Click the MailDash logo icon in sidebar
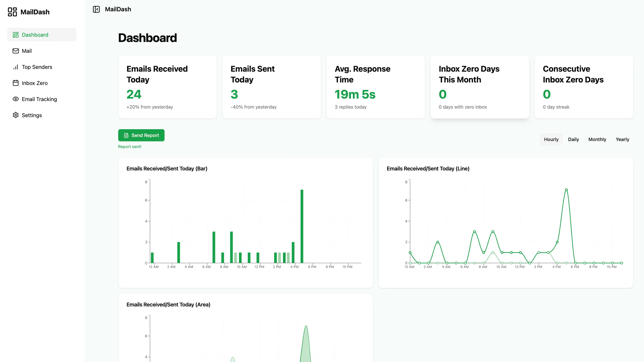This screenshot has height=362, width=644. [x=12, y=12]
